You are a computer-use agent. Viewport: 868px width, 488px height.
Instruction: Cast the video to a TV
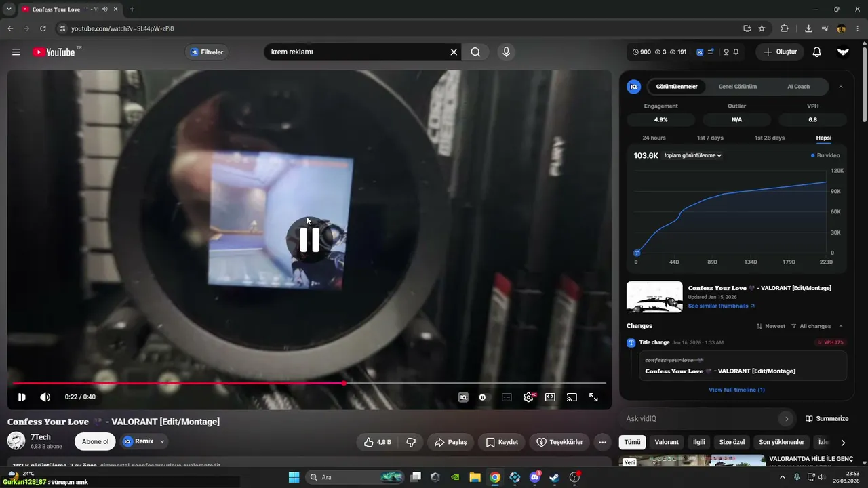point(572,397)
